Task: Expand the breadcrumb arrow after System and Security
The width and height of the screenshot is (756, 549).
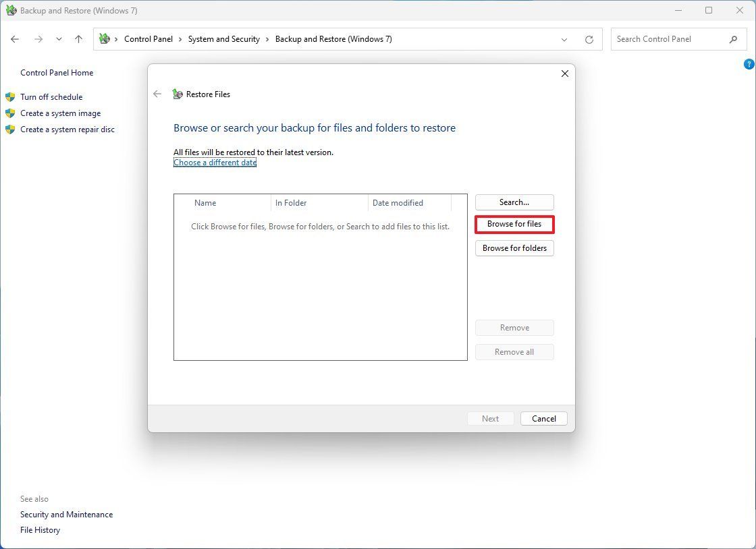Action: click(x=267, y=39)
